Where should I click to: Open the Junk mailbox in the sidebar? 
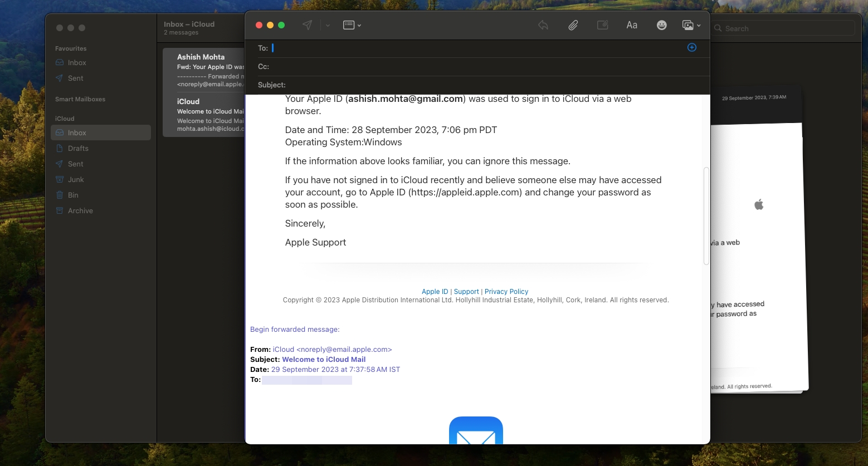[x=75, y=179]
